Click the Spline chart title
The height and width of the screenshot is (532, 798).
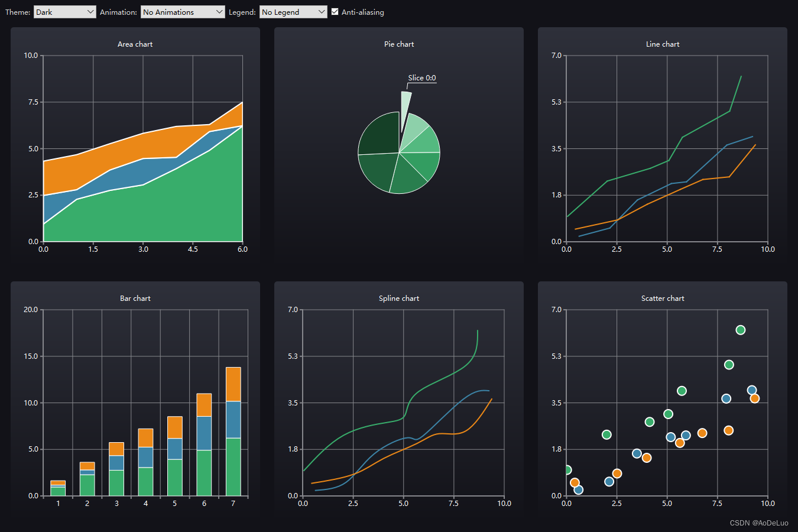(399, 299)
